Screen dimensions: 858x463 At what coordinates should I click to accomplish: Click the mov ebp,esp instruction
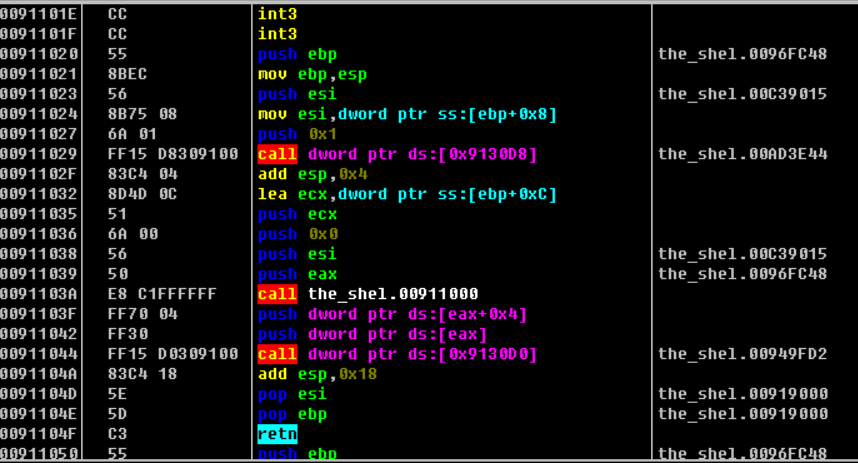pos(312,74)
